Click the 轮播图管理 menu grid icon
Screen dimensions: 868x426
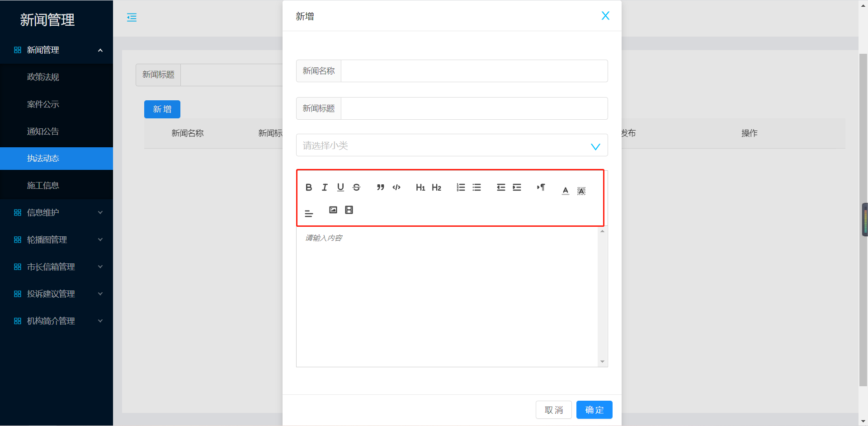coord(18,240)
